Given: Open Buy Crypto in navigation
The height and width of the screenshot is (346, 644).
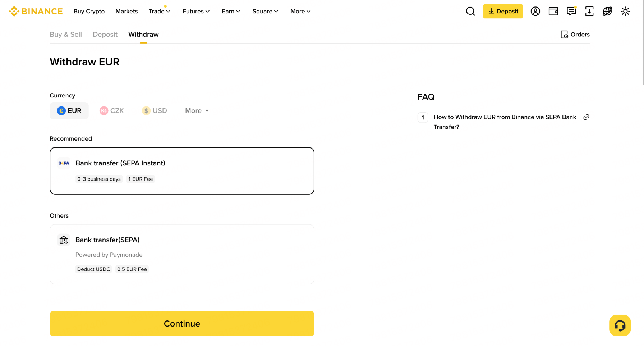Looking at the screenshot, I should (89, 11).
